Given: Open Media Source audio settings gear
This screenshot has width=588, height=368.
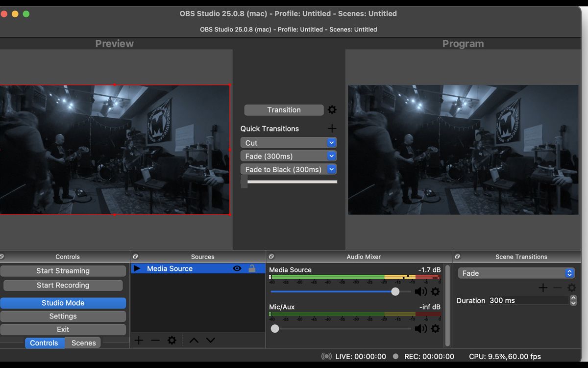Looking at the screenshot, I should 435,291.
